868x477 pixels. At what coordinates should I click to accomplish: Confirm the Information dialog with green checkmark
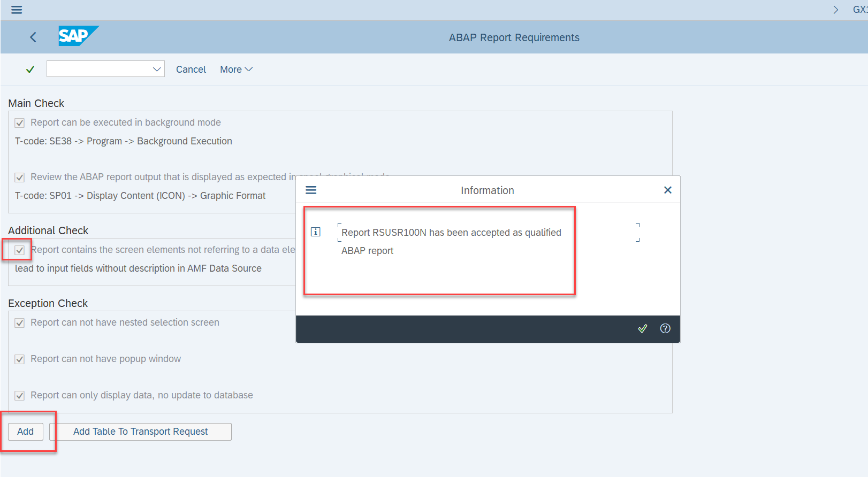(643, 328)
